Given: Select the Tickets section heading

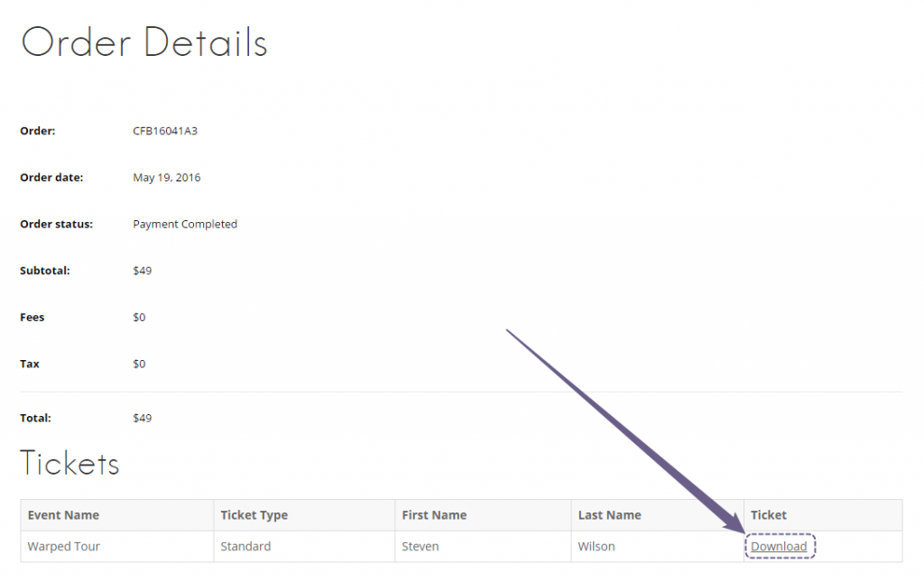Looking at the screenshot, I should 69,464.
